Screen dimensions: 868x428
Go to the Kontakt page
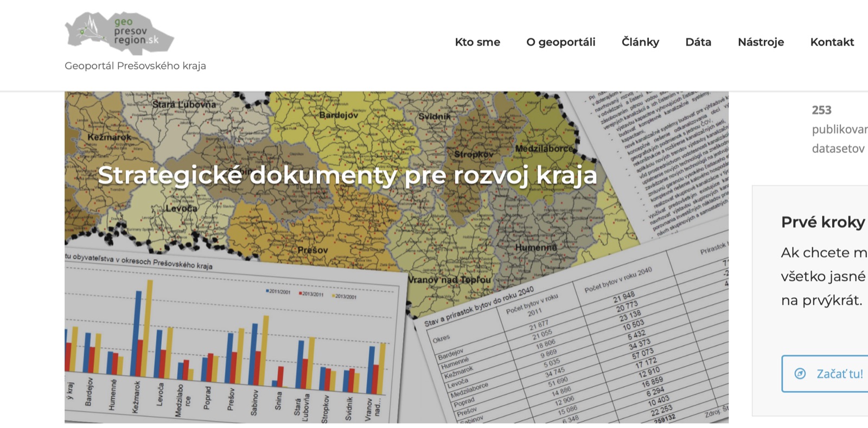coord(832,42)
